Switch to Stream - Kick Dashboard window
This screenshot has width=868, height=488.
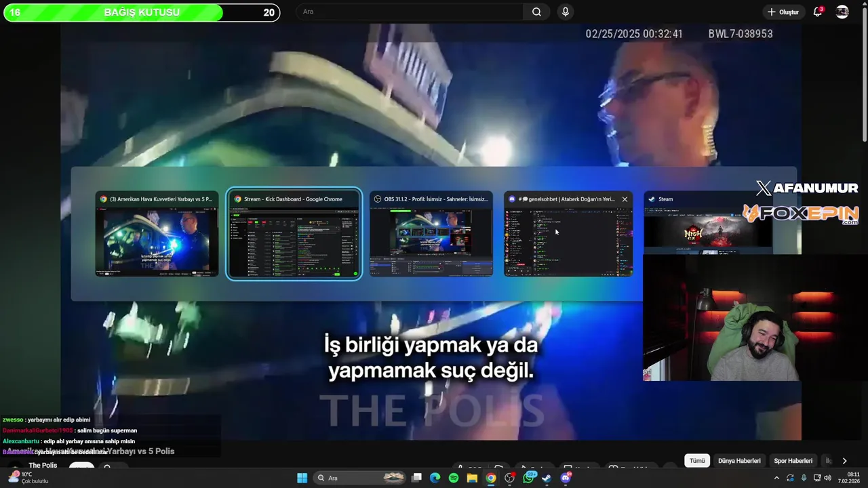pos(294,234)
